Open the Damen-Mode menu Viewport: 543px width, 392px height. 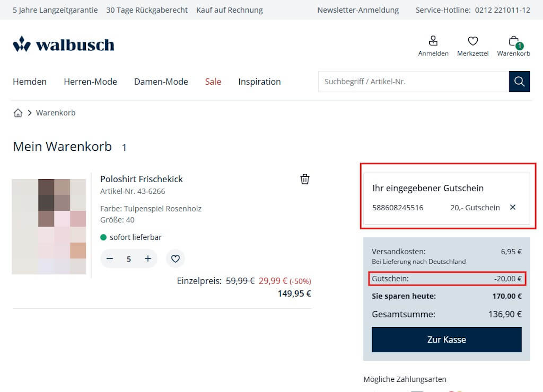click(x=161, y=81)
